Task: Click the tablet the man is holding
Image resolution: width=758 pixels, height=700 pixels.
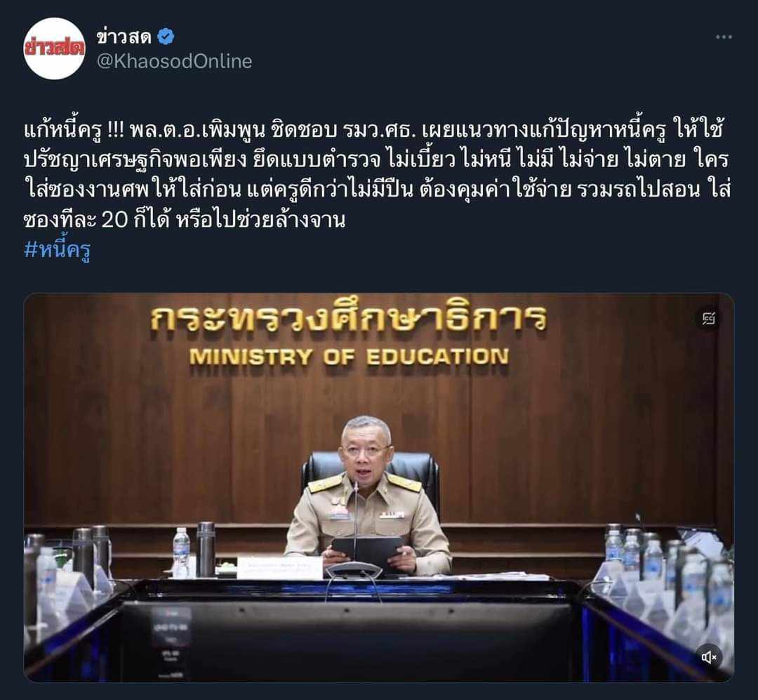Action: point(367,549)
